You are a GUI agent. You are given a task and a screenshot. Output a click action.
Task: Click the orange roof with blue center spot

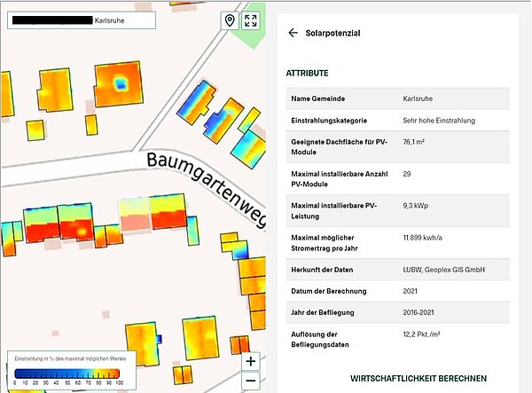119,83
